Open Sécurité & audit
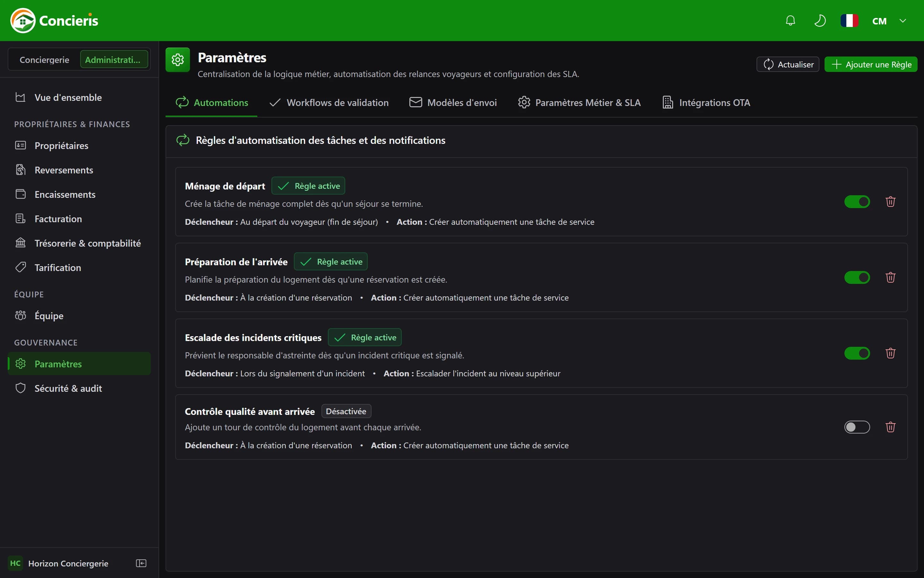Screen dimensions: 924x578 [79, 389]
